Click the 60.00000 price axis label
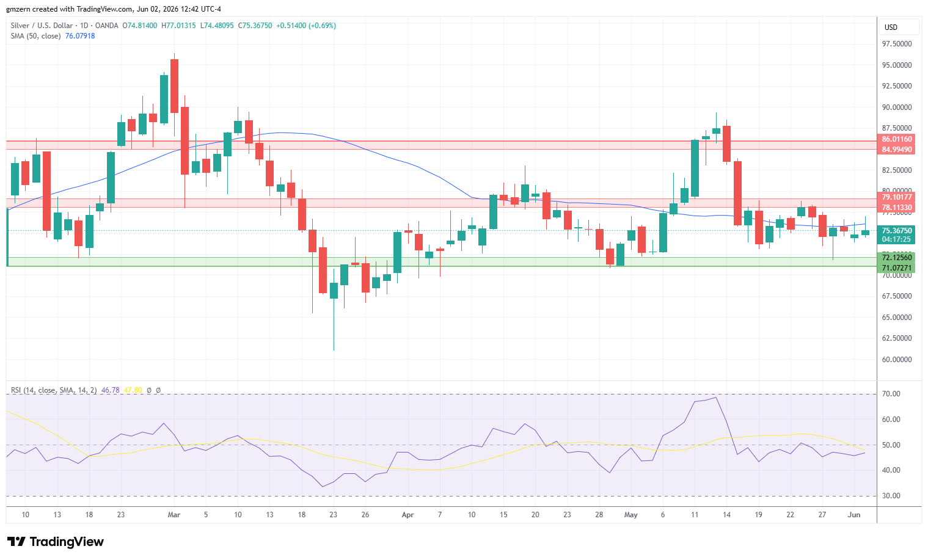 coord(897,360)
